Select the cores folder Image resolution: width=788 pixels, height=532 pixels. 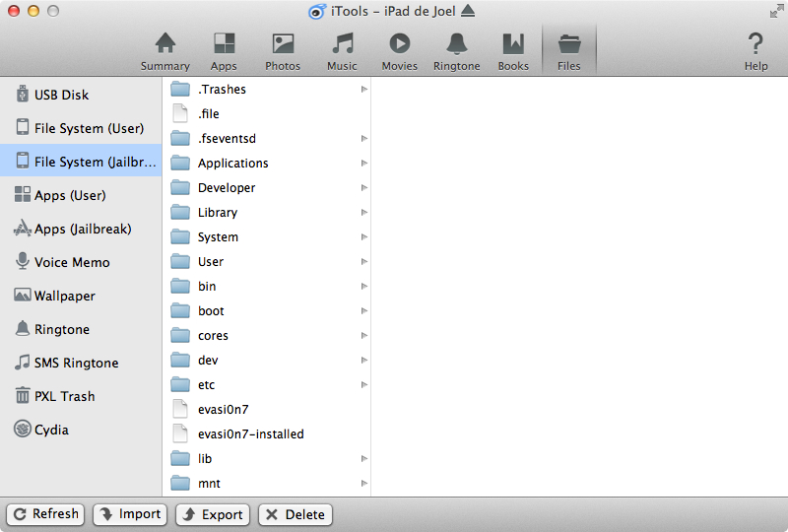click(x=267, y=335)
